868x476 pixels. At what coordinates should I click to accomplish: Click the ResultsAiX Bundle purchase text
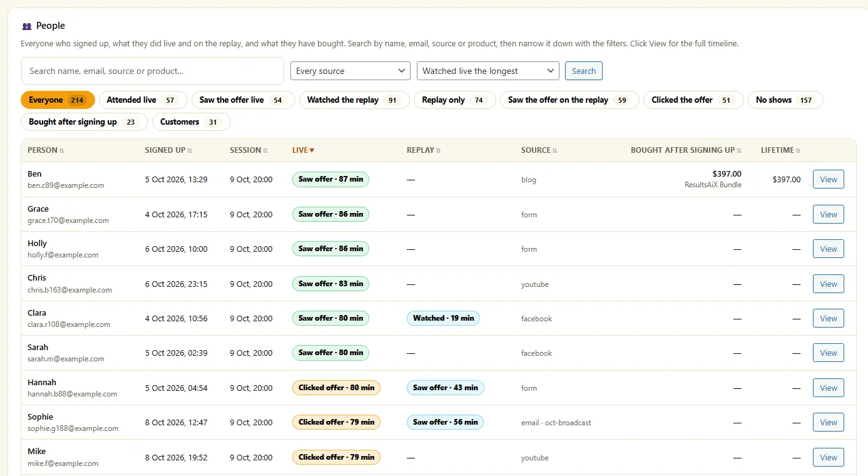713,185
